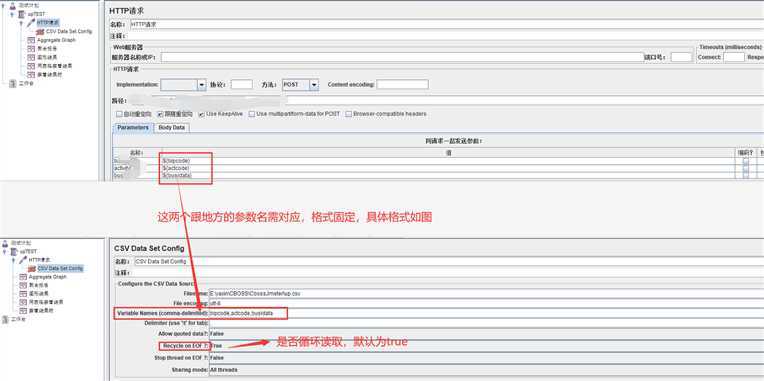The image size is (764, 381).
Task: Enable Browser-compatible headers checkbox
Action: 348,114
